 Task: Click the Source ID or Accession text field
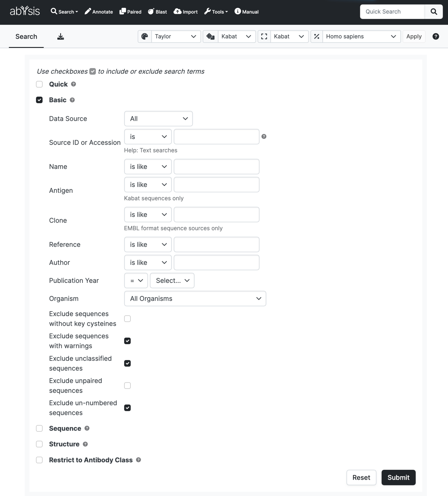point(216,137)
